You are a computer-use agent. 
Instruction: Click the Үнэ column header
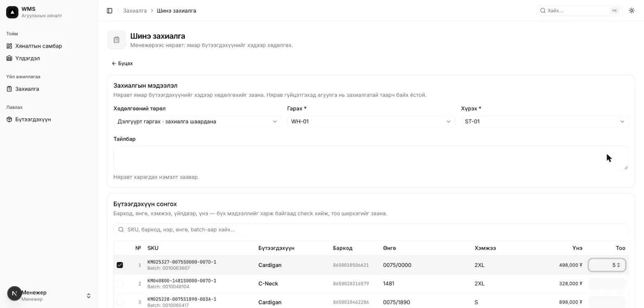point(577,248)
